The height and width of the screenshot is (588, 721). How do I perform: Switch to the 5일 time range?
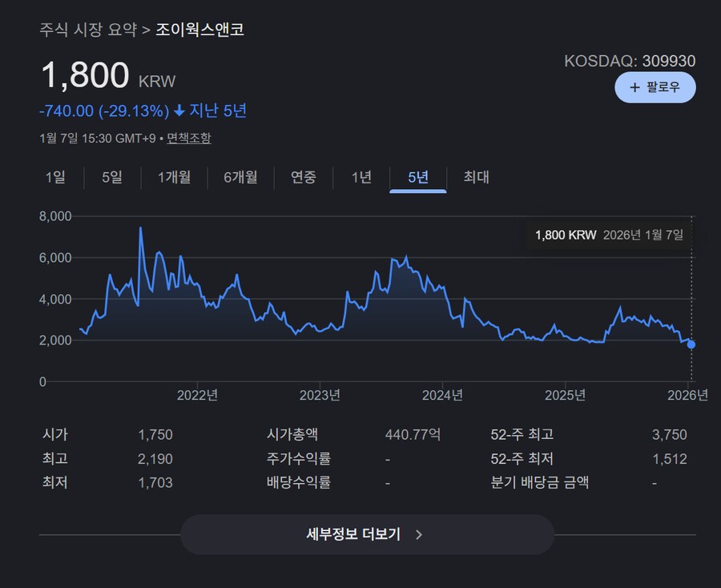(111, 178)
